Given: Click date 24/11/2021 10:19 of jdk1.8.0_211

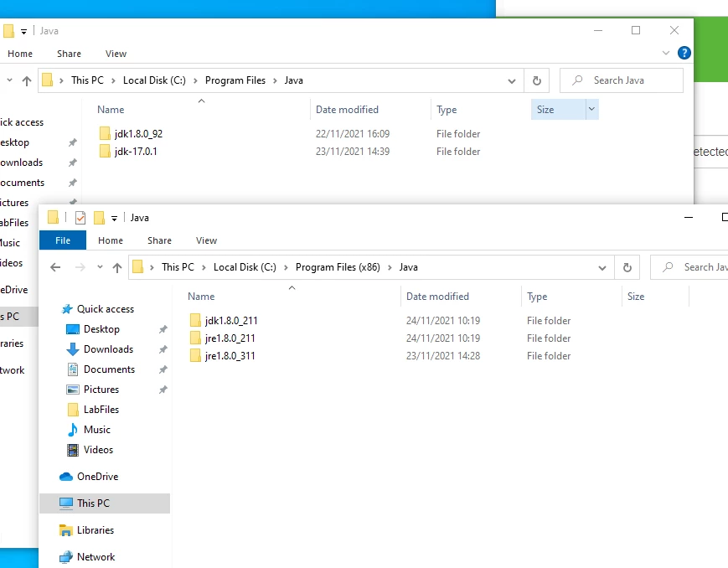Looking at the screenshot, I should [443, 321].
